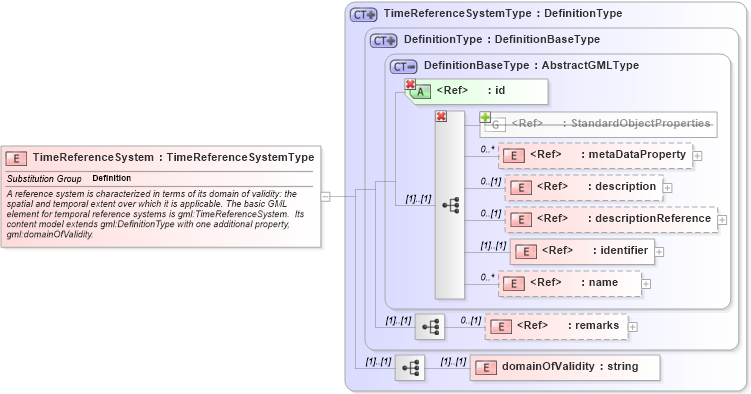Click 0..* cardinality of metaDataProperty
The width and height of the screenshot is (751, 394).
tap(488, 149)
